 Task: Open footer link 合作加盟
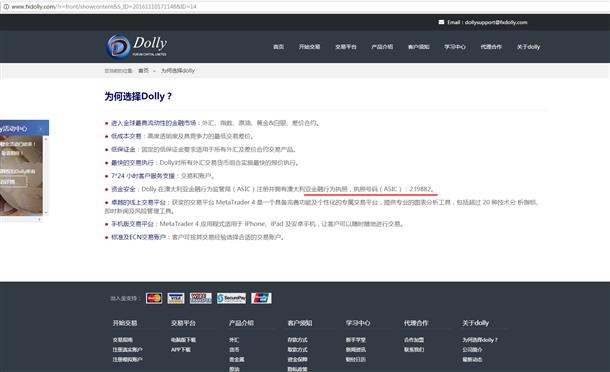(414, 340)
